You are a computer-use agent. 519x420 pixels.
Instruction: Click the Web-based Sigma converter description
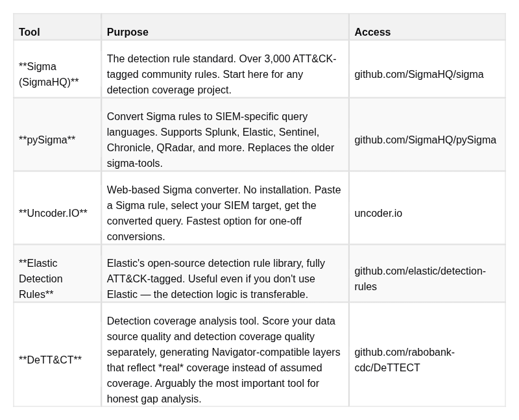pos(224,213)
